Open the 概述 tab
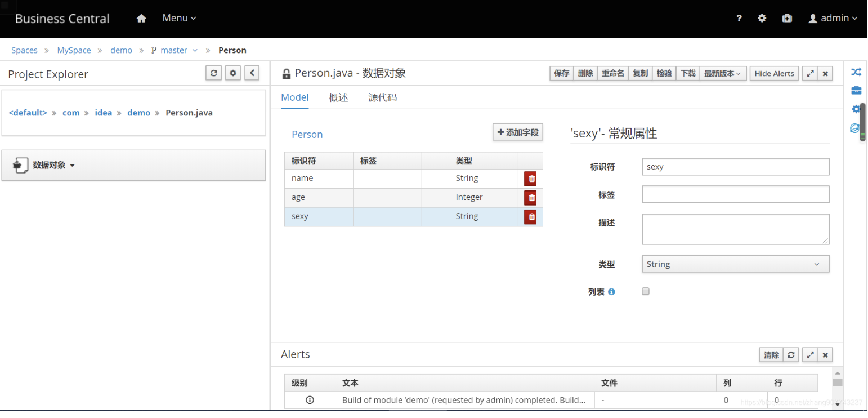868x418 pixels. coord(339,97)
